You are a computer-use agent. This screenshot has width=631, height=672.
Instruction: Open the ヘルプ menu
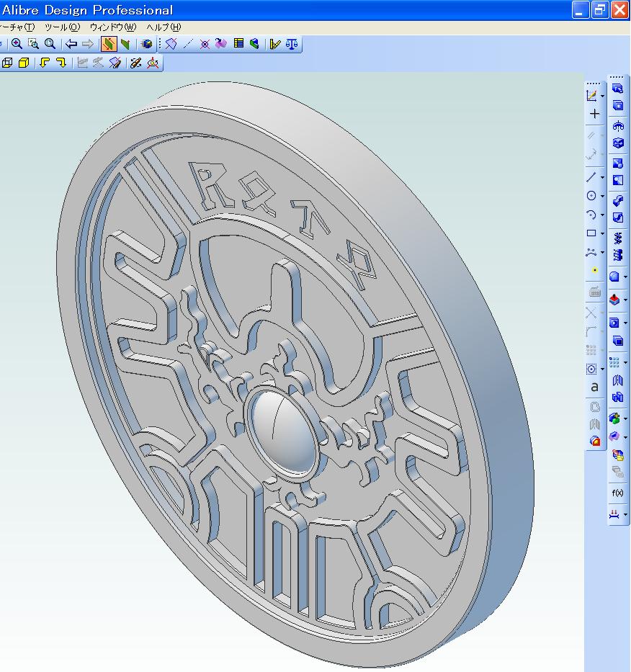tap(161, 26)
